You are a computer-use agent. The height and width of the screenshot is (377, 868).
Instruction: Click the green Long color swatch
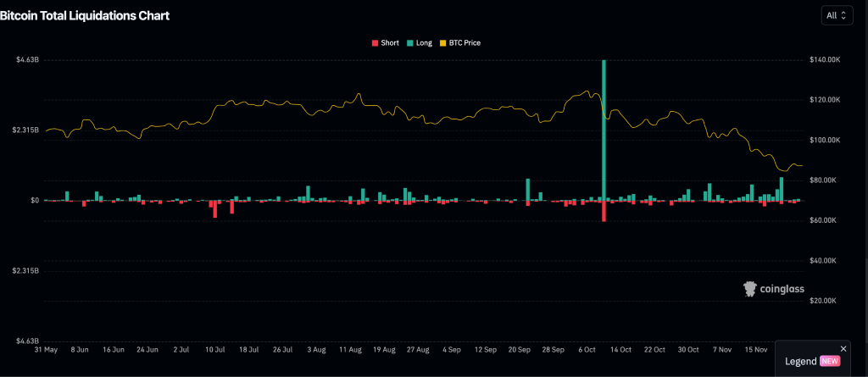409,42
